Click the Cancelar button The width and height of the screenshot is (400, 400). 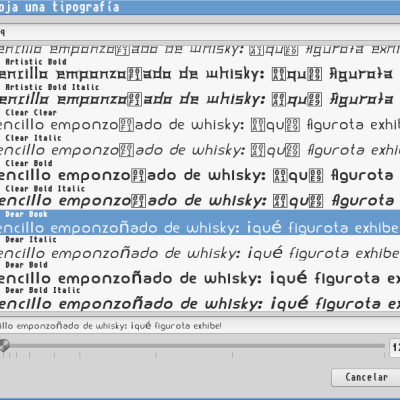366,377
